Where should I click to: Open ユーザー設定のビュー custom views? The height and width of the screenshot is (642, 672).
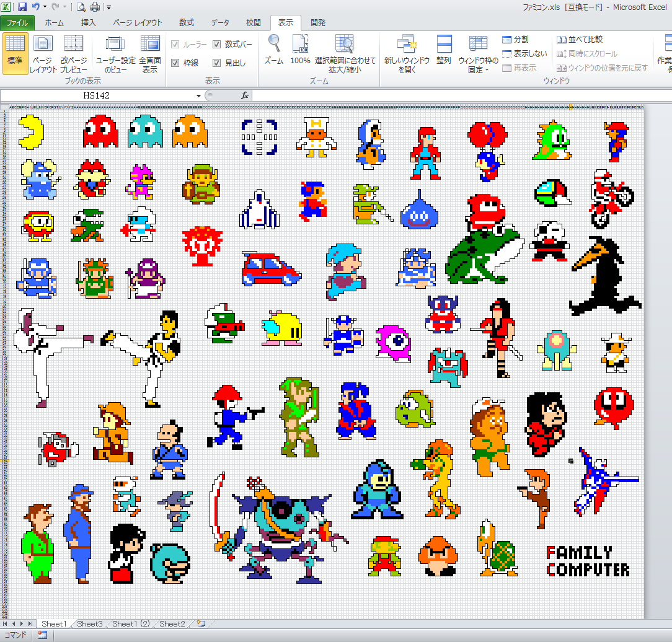pos(115,53)
